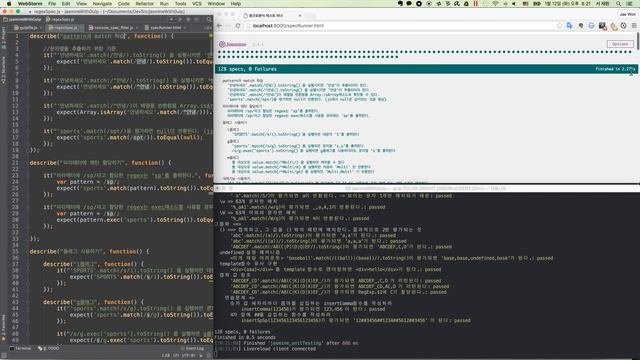This screenshot has height=360, width=640.
Task: Click the specs and failures result bar
Action: pyautogui.click(x=427, y=69)
